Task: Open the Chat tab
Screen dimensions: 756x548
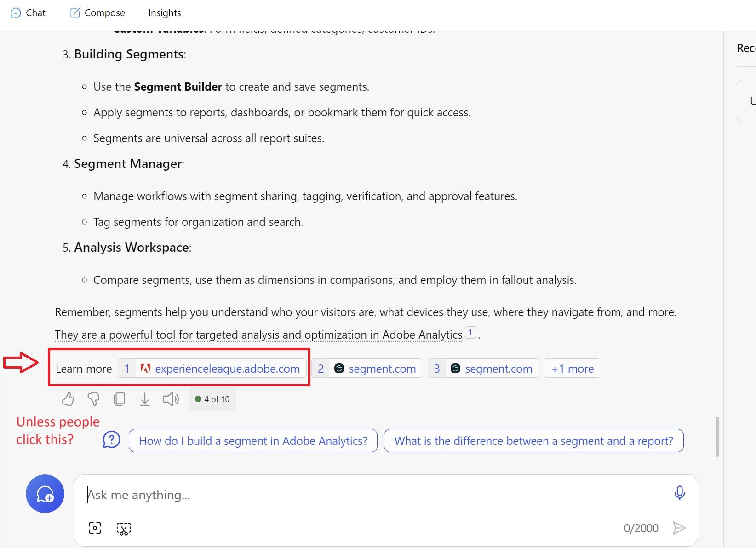Action: (28, 13)
